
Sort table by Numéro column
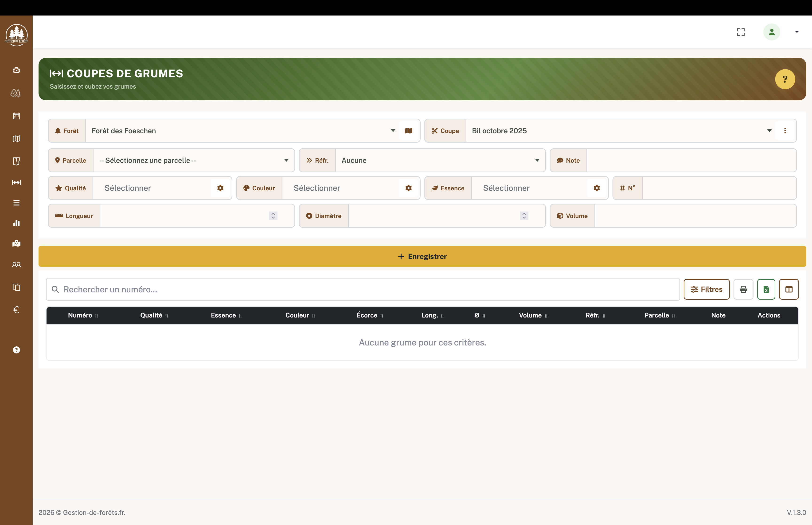83,315
